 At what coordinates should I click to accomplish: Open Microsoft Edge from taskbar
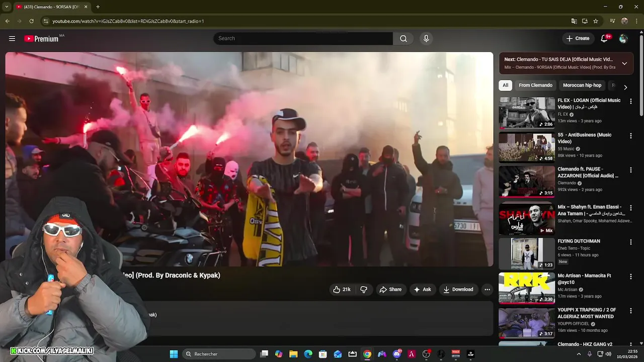[x=308, y=354]
